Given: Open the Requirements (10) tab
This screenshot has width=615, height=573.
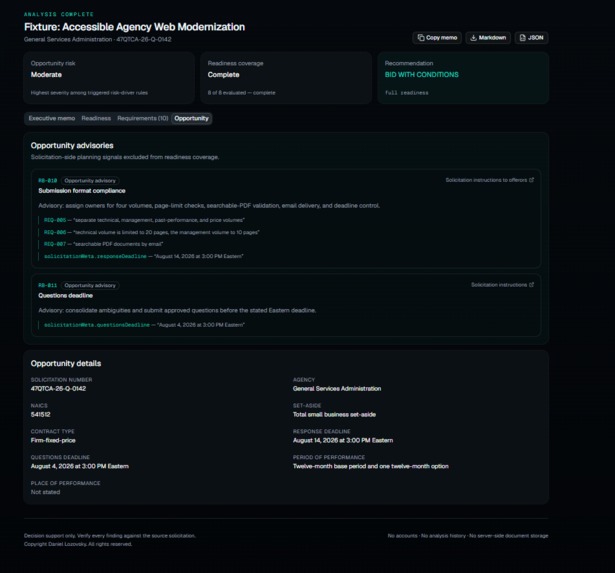Looking at the screenshot, I should (143, 118).
